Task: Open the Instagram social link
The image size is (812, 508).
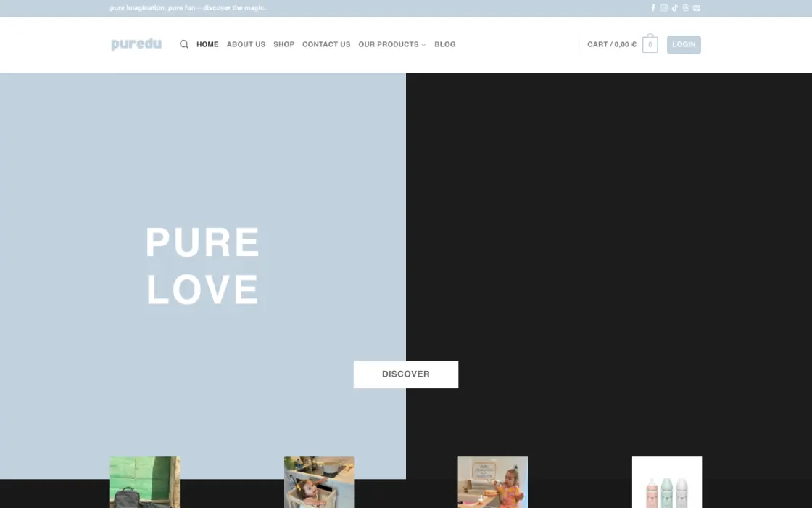Action: click(x=664, y=8)
